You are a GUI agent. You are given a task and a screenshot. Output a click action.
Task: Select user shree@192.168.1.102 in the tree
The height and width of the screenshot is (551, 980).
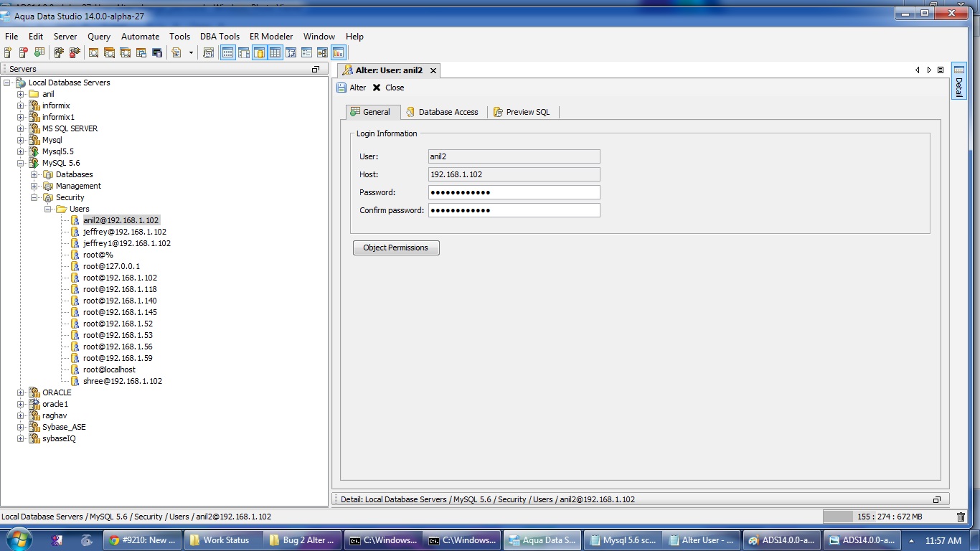tap(123, 381)
